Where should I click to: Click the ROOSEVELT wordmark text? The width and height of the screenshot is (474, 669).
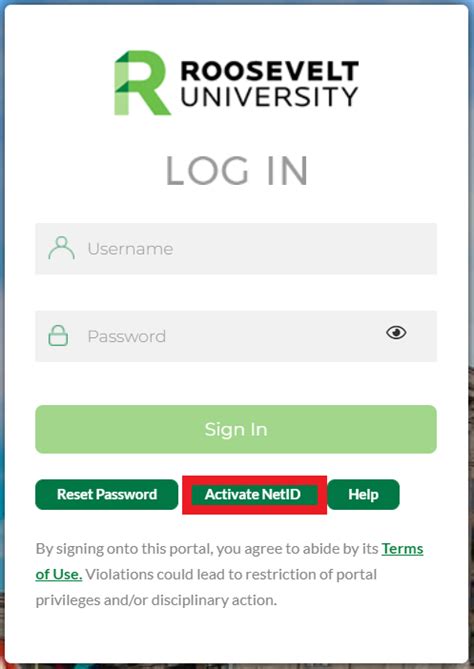(x=270, y=70)
